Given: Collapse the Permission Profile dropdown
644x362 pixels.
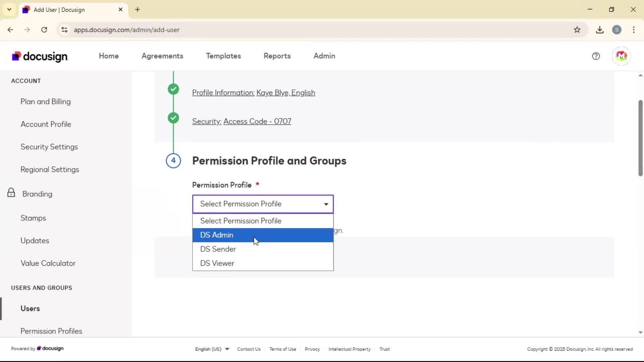Looking at the screenshot, I should point(263,204).
